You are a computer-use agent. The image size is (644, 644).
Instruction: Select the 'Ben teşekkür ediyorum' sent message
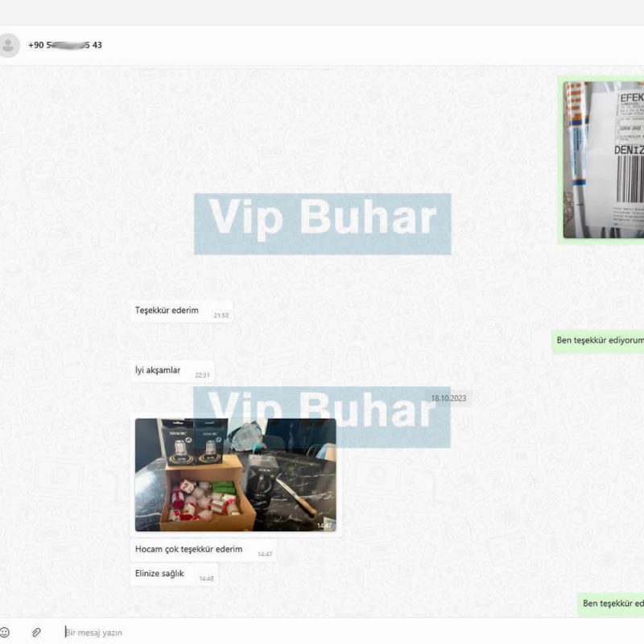tap(598, 341)
